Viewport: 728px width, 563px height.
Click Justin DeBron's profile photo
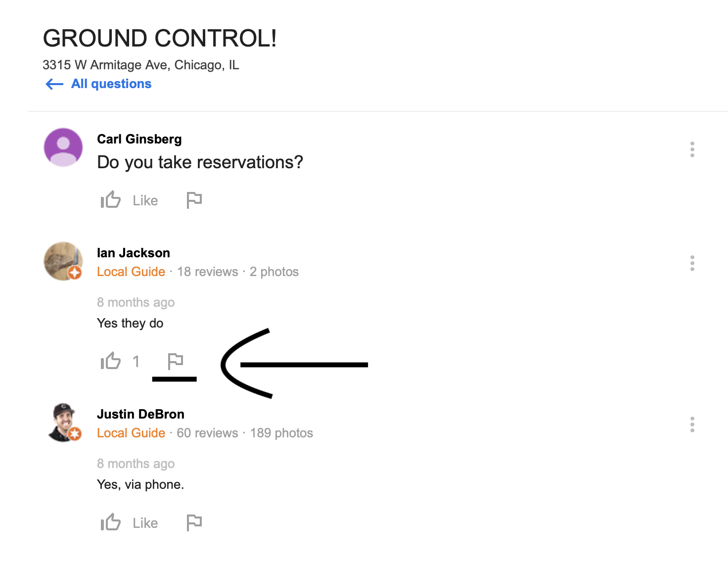pyautogui.click(x=64, y=422)
